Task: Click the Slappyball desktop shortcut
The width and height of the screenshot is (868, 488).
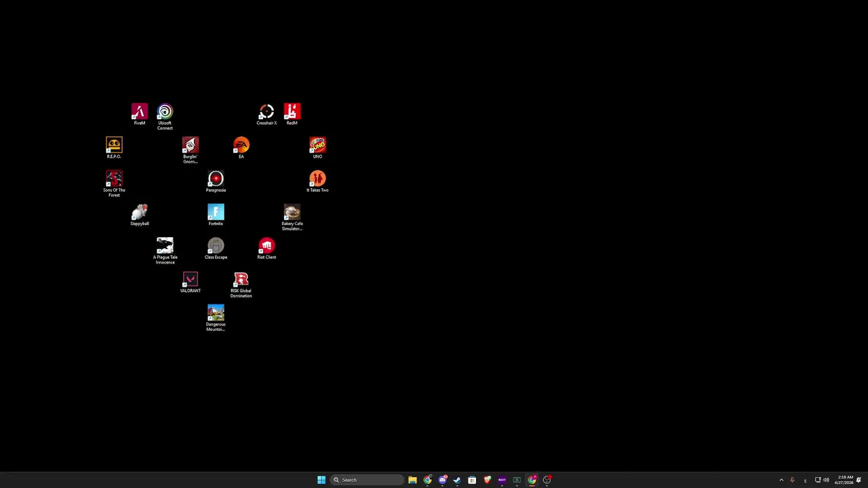Action: (x=139, y=215)
